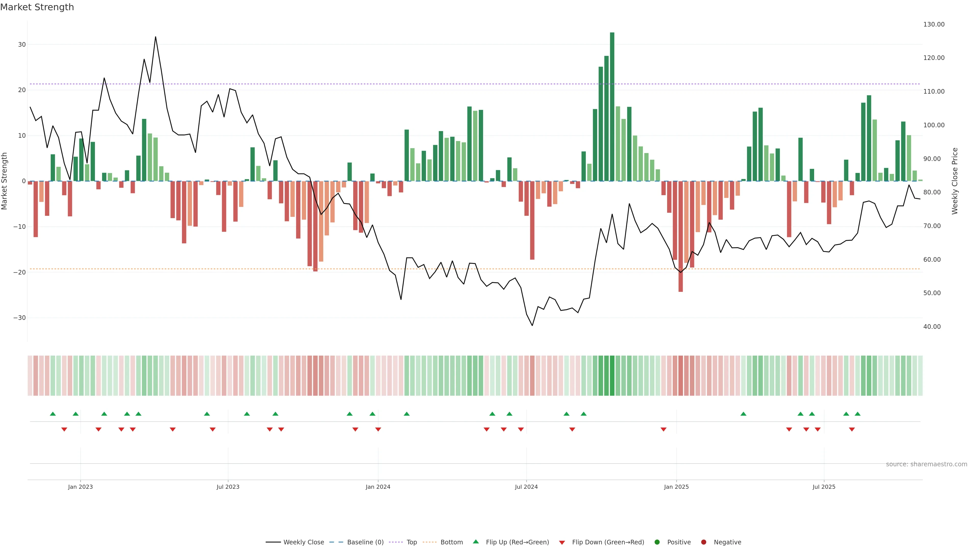Click the Jan 2023 x-axis label
The height and width of the screenshot is (551, 980).
[80, 487]
